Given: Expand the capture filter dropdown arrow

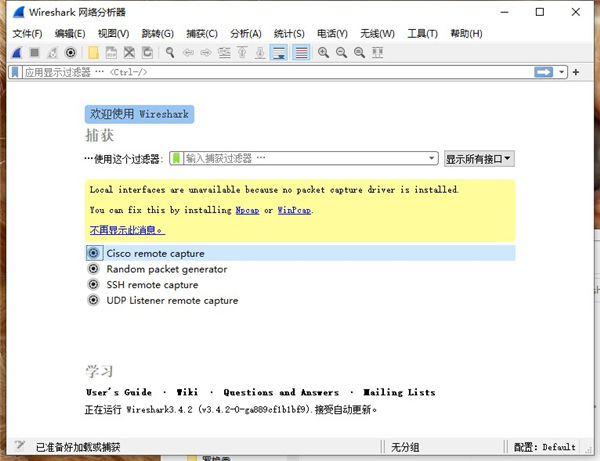Looking at the screenshot, I should [x=432, y=158].
